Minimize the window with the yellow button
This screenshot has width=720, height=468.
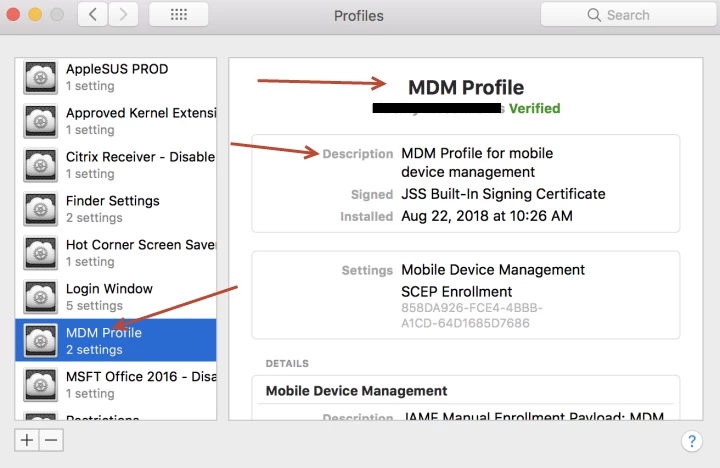tap(35, 14)
